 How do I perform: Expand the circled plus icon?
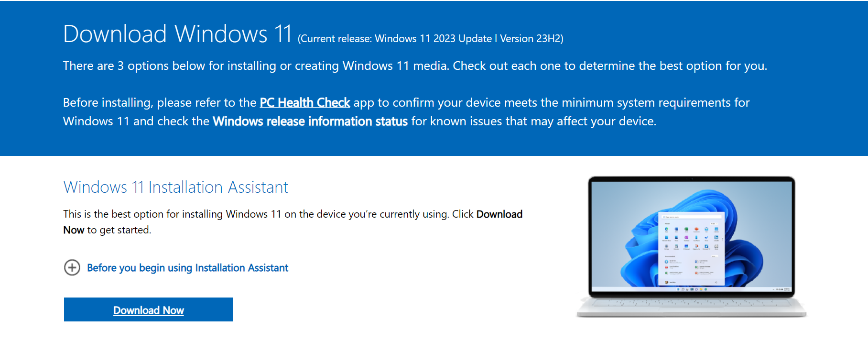click(72, 267)
